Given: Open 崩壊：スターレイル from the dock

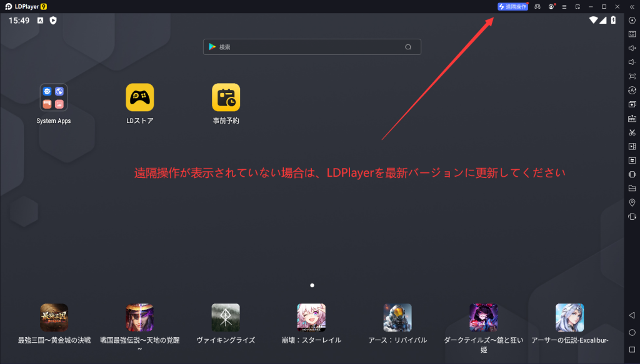Looking at the screenshot, I should tap(311, 318).
